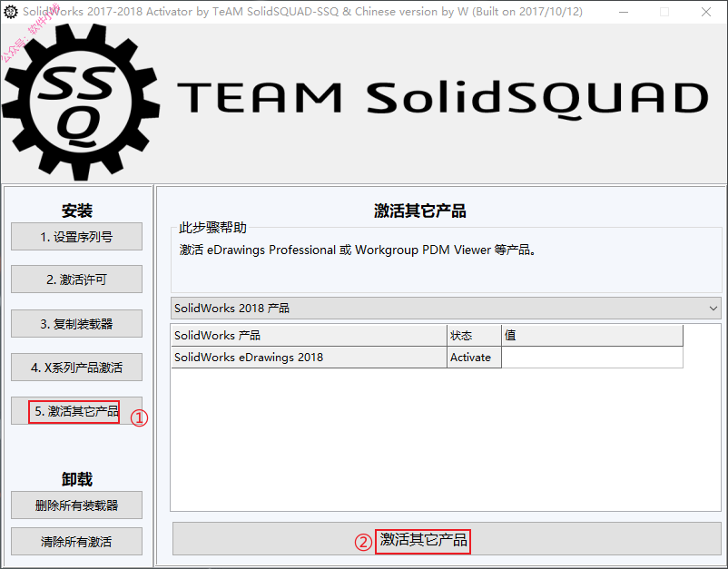
Task: Choose '4. X系列产品激活' button
Action: pos(76,368)
